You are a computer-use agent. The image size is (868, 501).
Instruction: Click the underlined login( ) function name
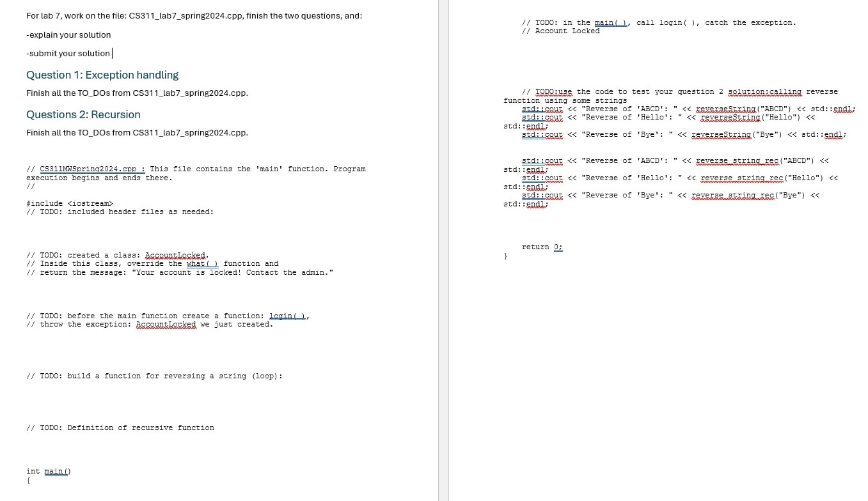click(x=286, y=316)
